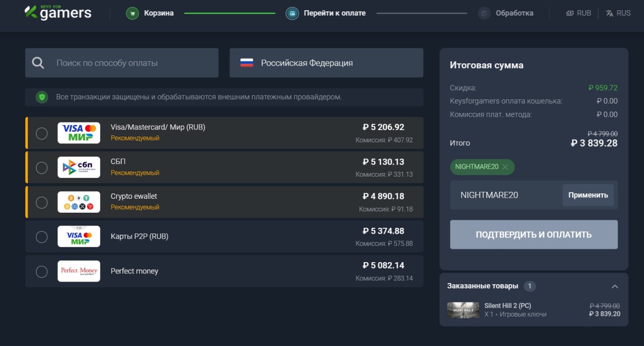Choose Crypto ewallet radio button

click(41, 203)
